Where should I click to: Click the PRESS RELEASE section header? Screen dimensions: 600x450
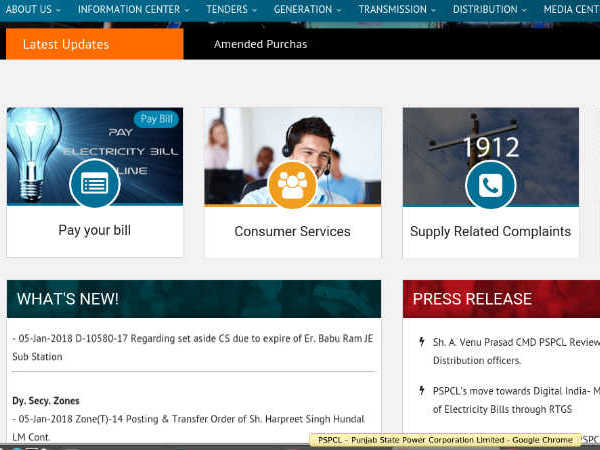coord(501,299)
